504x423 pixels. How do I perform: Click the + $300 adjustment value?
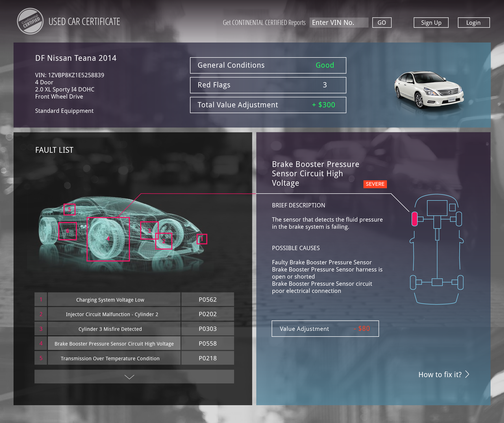[323, 105]
